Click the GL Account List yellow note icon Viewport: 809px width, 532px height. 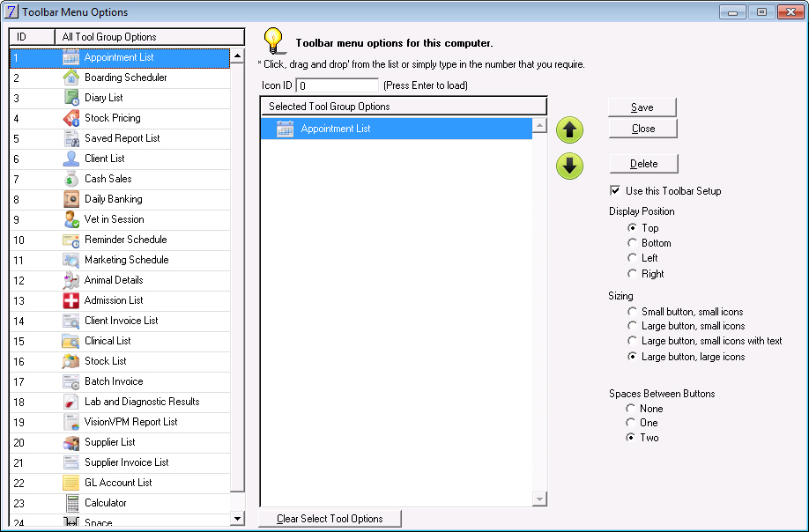click(71, 483)
